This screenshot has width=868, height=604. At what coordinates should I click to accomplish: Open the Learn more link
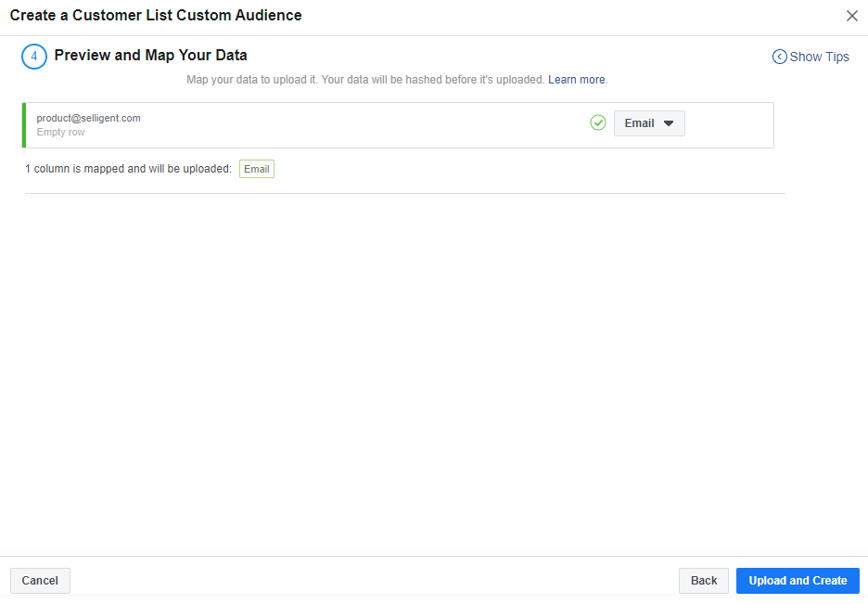(576, 80)
